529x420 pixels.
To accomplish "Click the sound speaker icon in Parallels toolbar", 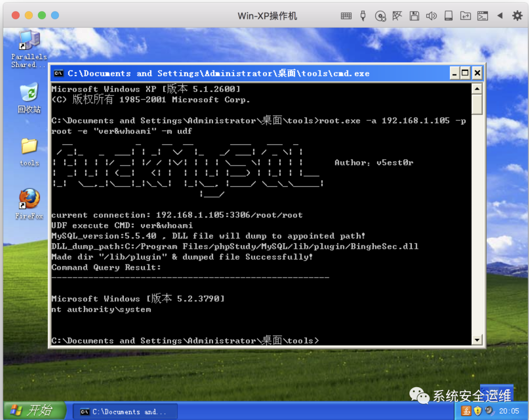I will [431, 16].
